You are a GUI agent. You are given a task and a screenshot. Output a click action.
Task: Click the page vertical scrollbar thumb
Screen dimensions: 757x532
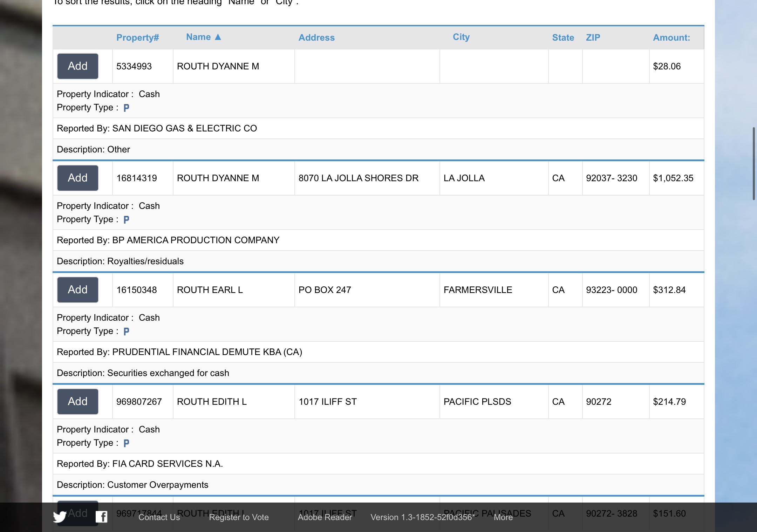754,164
